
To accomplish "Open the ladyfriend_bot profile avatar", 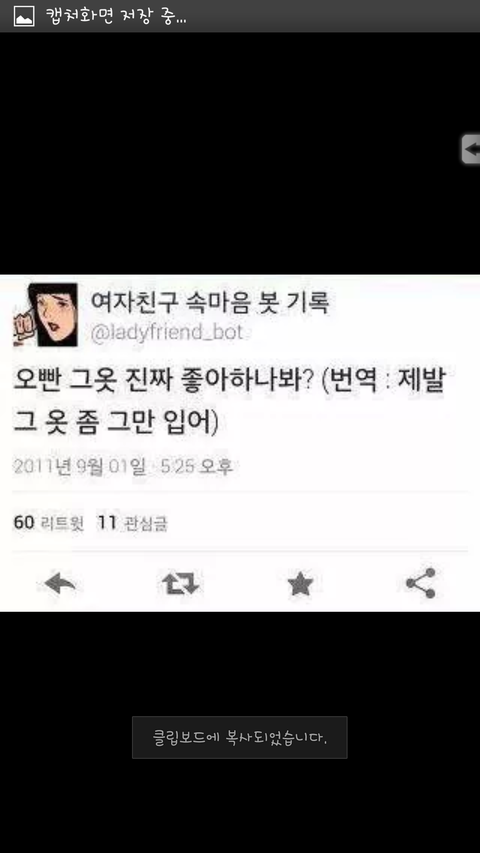I will [x=45, y=314].
